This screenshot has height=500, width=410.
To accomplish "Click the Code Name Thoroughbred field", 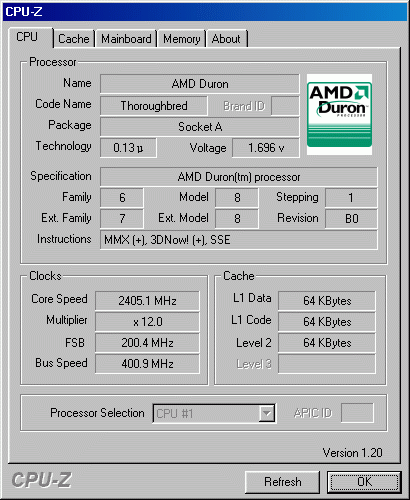I will 154,106.
